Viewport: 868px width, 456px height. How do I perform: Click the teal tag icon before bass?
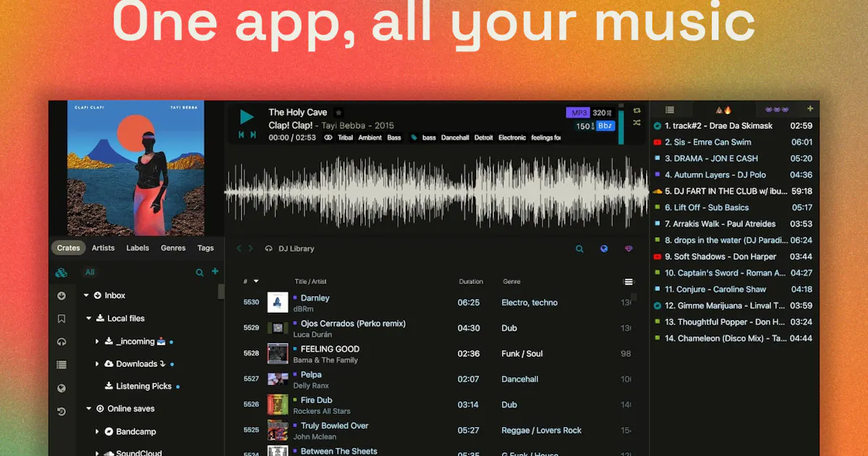(x=414, y=138)
